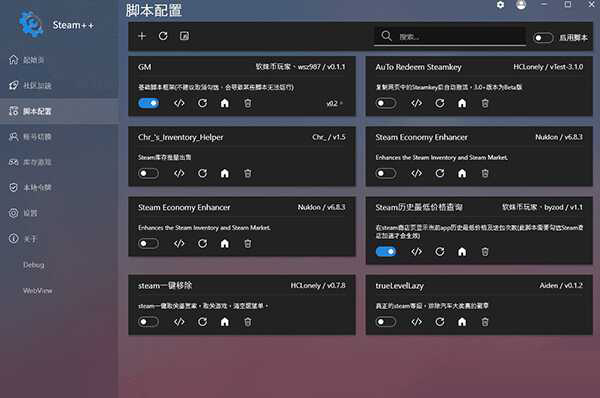Image resolution: width=600 pixels, height=398 pixels.
Task: View source code of the GM script
Action: (179, 103)
